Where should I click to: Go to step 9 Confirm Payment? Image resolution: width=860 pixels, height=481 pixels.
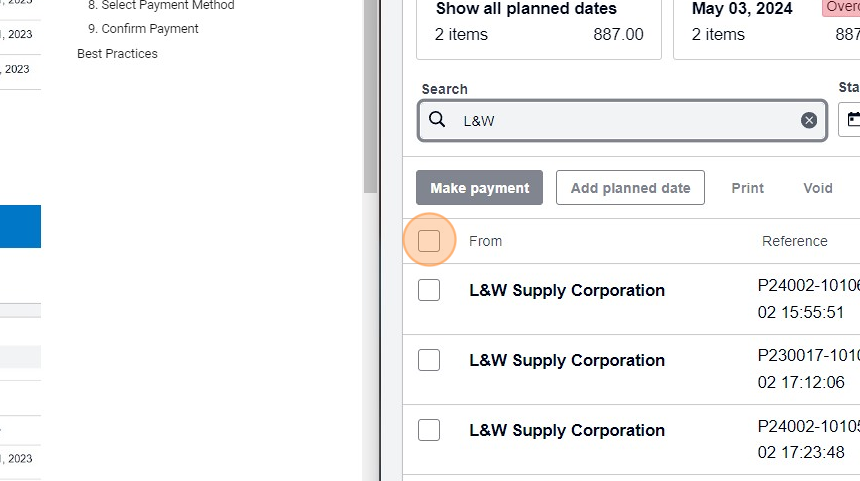tap(150, 29)
